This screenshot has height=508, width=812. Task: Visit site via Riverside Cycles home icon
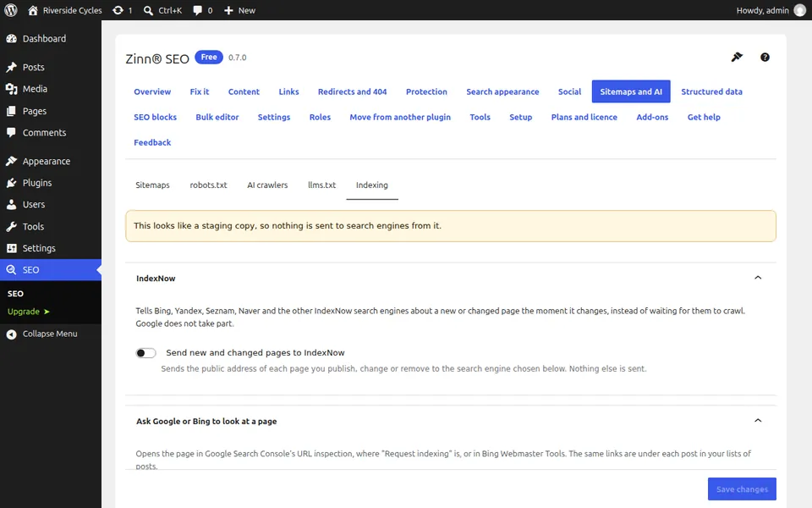click(33, 10)
